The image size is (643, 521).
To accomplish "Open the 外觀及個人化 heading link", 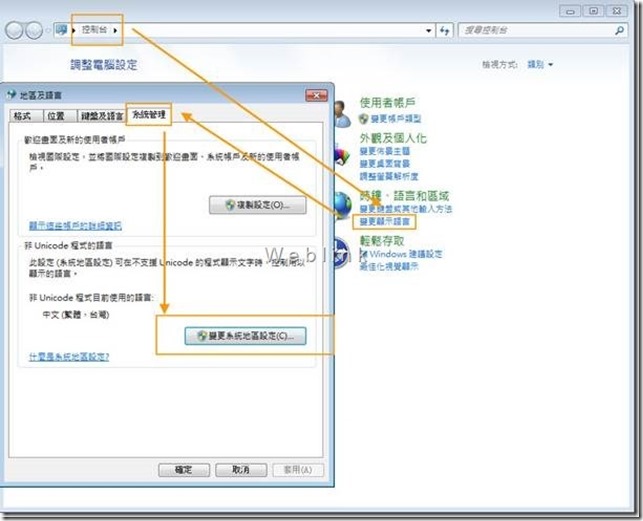I will [393, 138].
